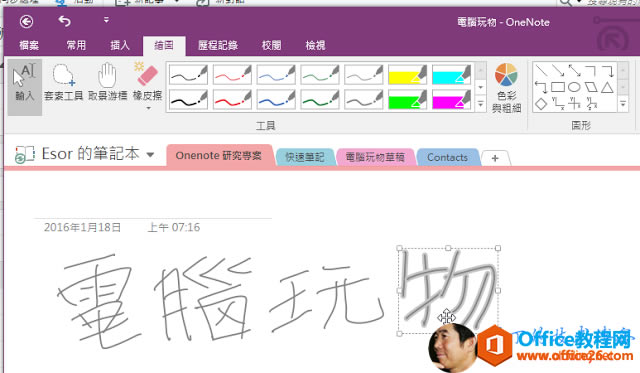Select the Lasso tool (套索工具)

point(63,83)
